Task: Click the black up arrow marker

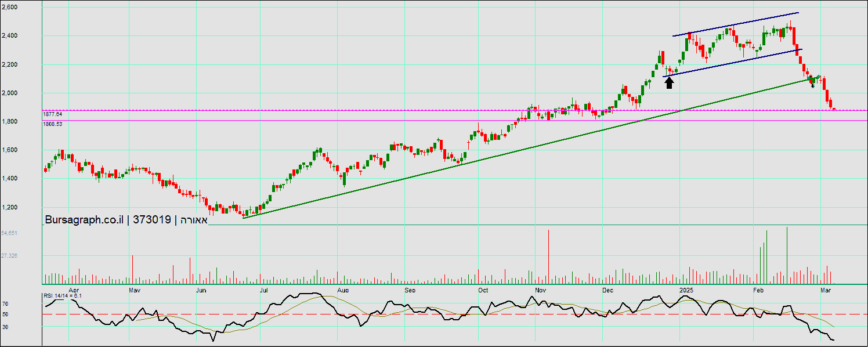Action: click(669, 83)
